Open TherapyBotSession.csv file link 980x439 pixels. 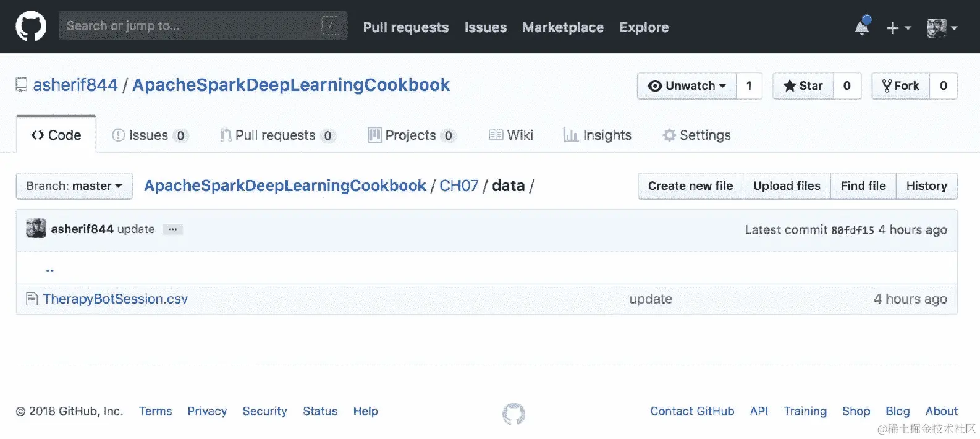[116, 299]
